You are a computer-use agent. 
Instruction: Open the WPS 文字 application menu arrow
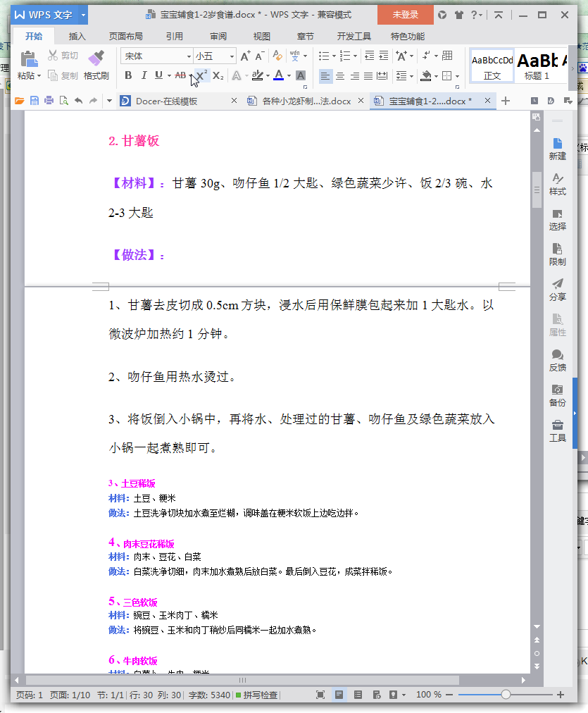tap(83, 15)
